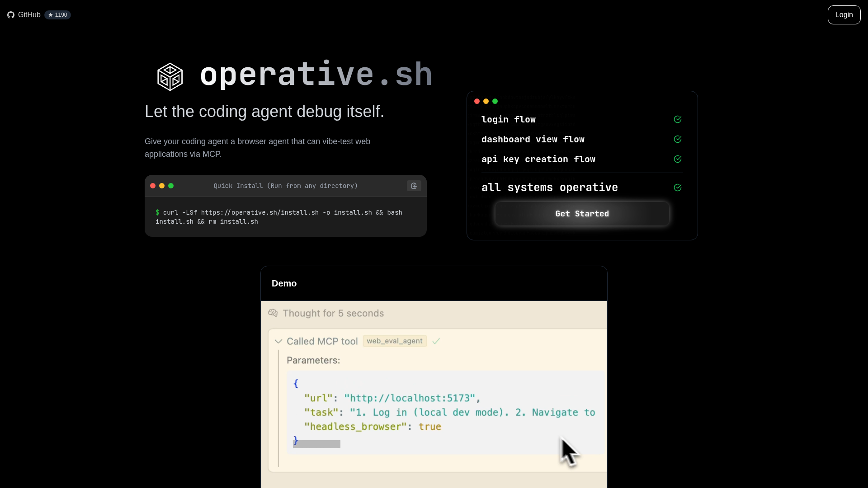Click the GitHub octocat icon
The width and height of the screenshot is (868, 488).
[11, 15]
